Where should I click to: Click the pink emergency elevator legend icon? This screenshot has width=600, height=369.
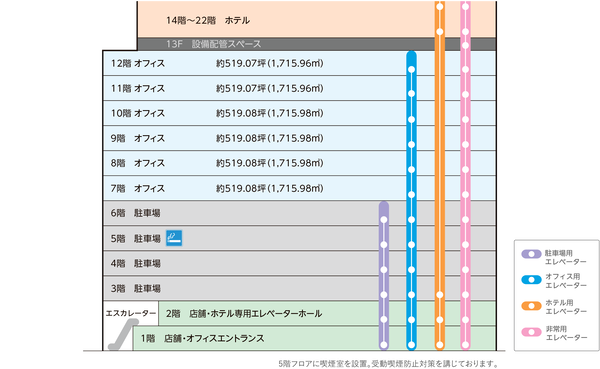531,332
